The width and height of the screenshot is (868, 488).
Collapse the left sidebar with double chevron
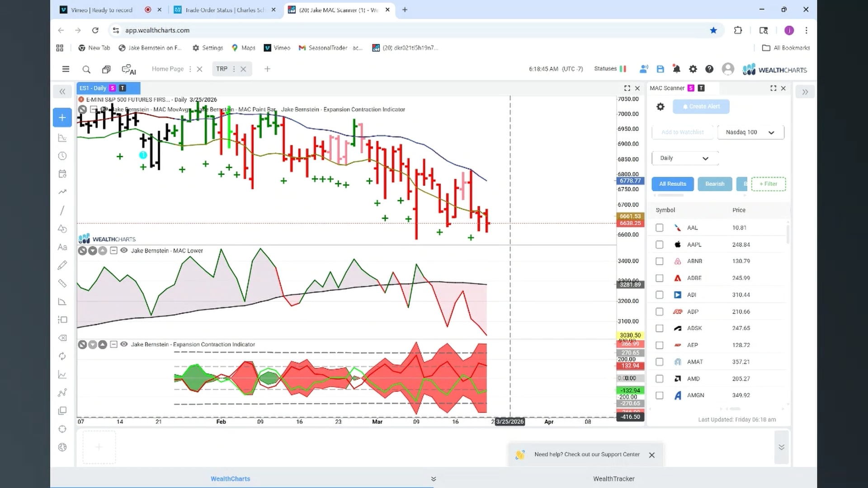click(62, 92)
